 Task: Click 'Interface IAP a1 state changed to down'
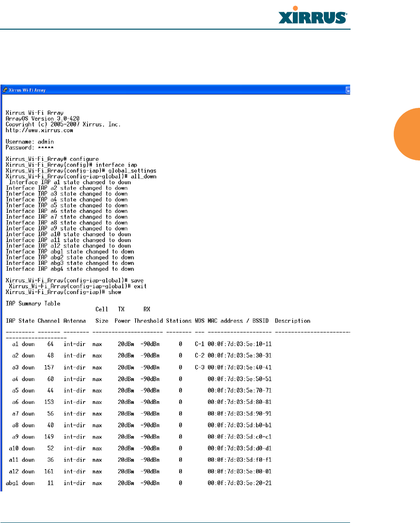70,182
